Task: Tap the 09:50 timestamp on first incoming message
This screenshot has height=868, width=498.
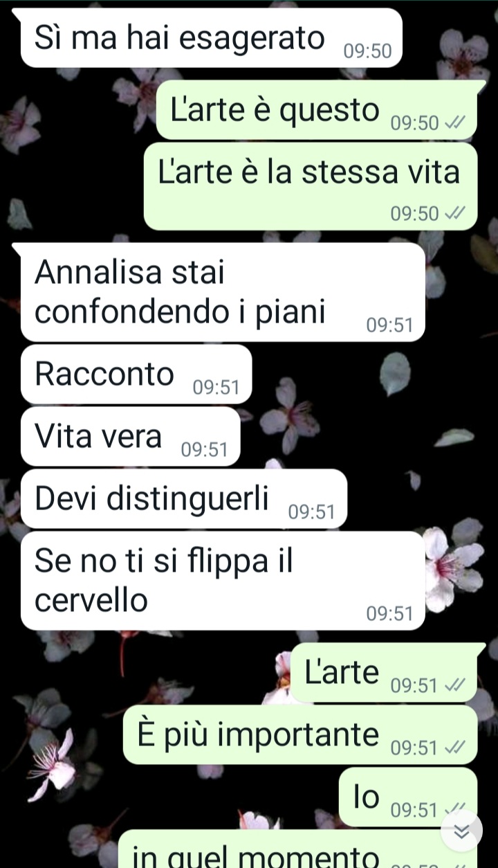Action: (x=367, y=51)
